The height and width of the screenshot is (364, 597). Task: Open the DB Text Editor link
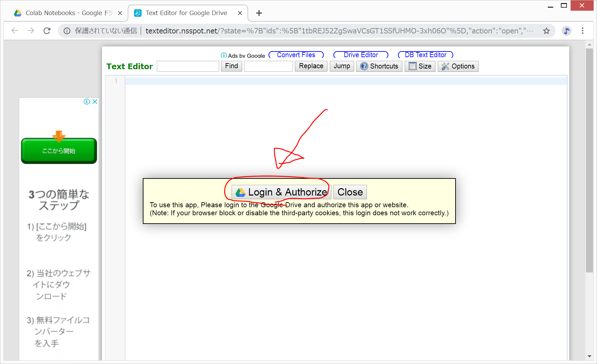425,55
